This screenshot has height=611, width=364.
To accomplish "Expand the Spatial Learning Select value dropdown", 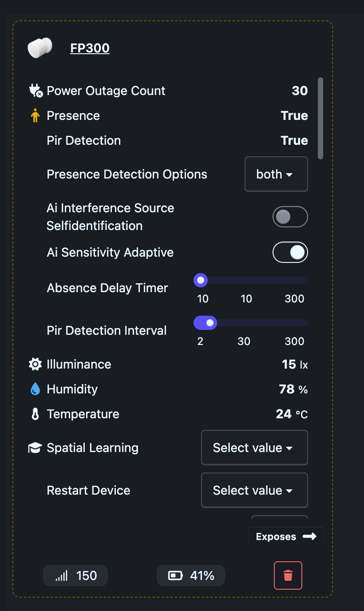I will (254, 448).
